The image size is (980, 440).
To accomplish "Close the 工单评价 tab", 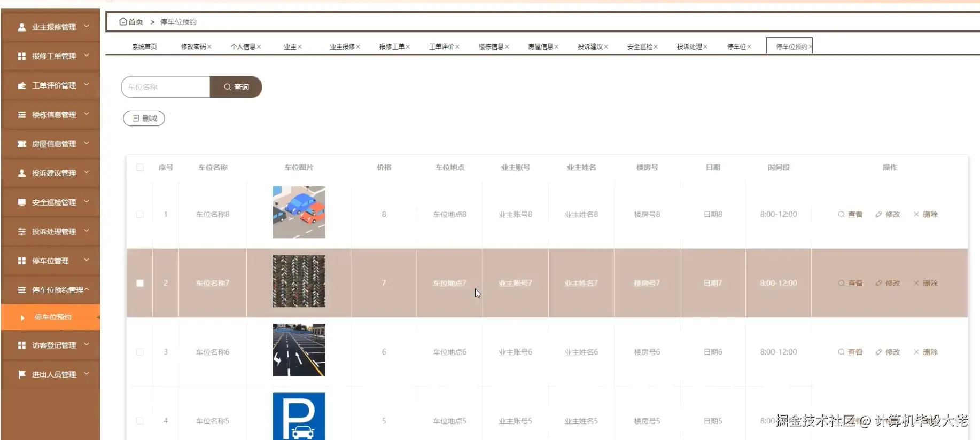I will coord(457,47).
